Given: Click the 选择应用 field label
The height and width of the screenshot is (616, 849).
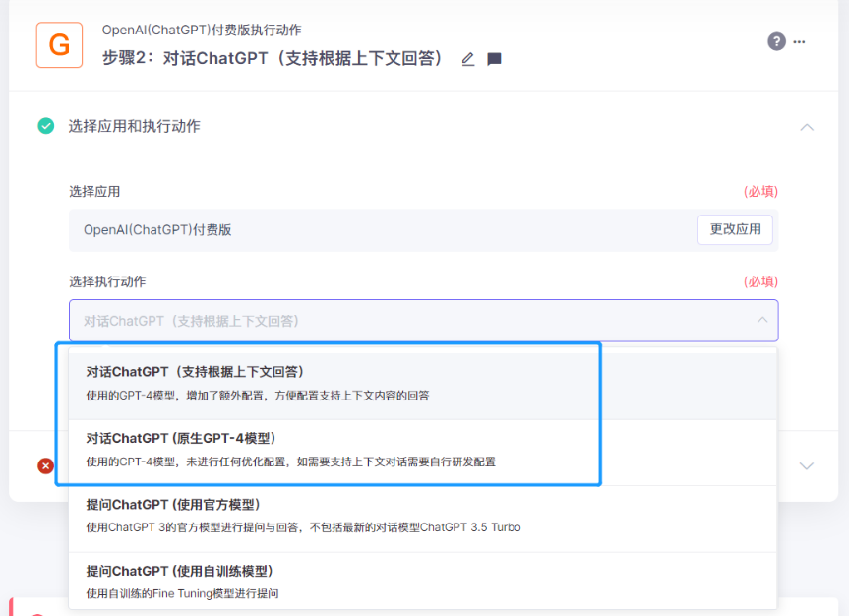Looking at the screenshot, I should pos(94,191).
